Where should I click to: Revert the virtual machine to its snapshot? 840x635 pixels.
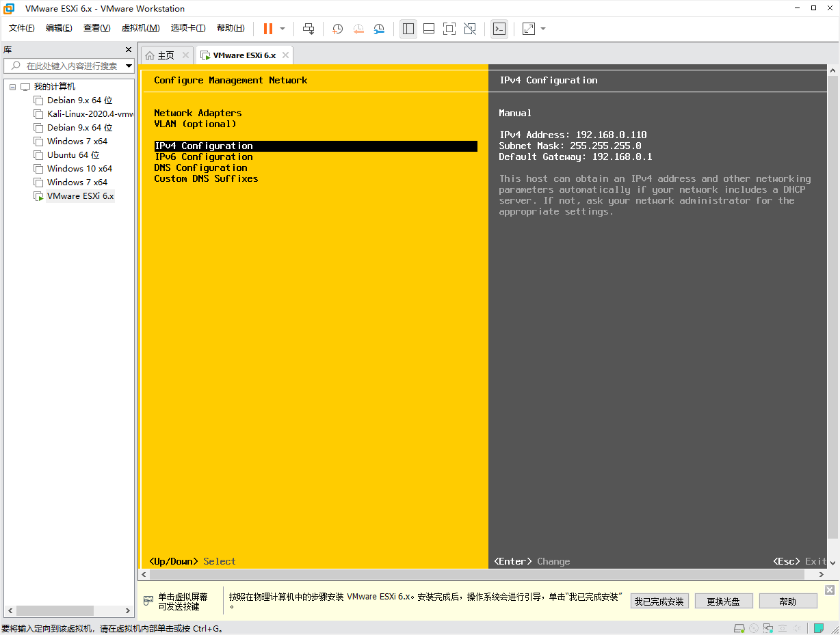click(x=358, y=29)
